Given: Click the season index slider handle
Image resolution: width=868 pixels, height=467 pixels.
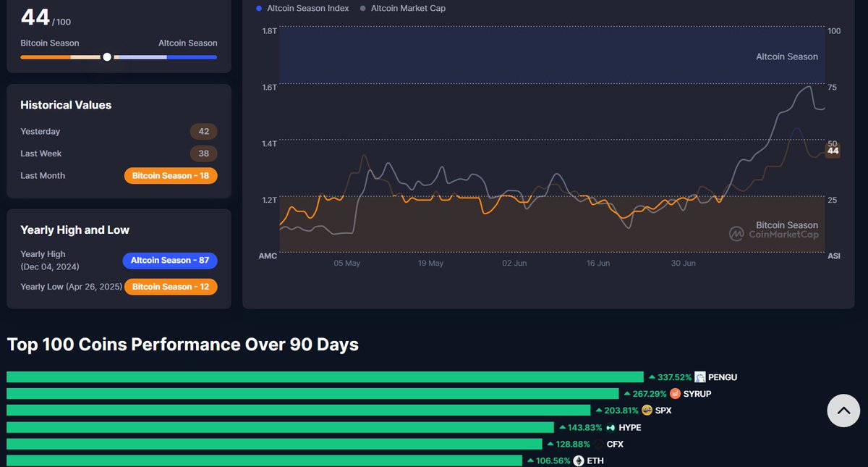Looking at the screenshot, I should coord(107,56).
